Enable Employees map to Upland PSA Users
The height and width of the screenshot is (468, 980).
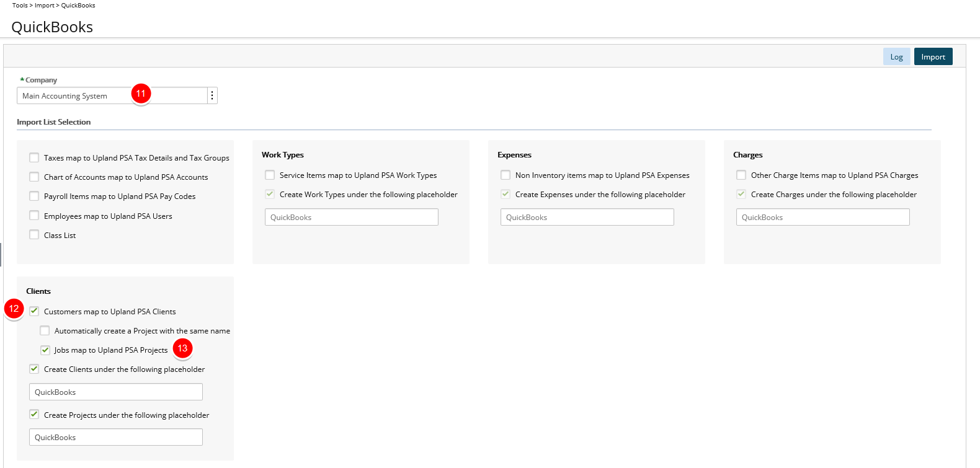(x=34, y=216)
